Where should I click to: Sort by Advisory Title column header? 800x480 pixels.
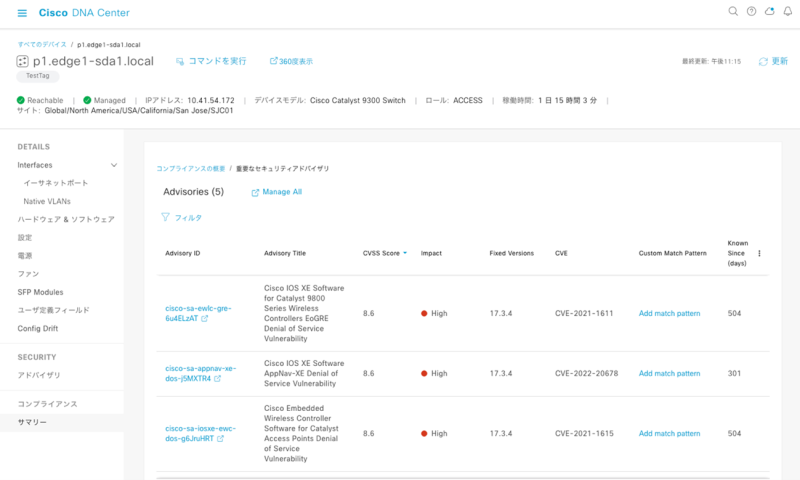[x=285, y=253]
